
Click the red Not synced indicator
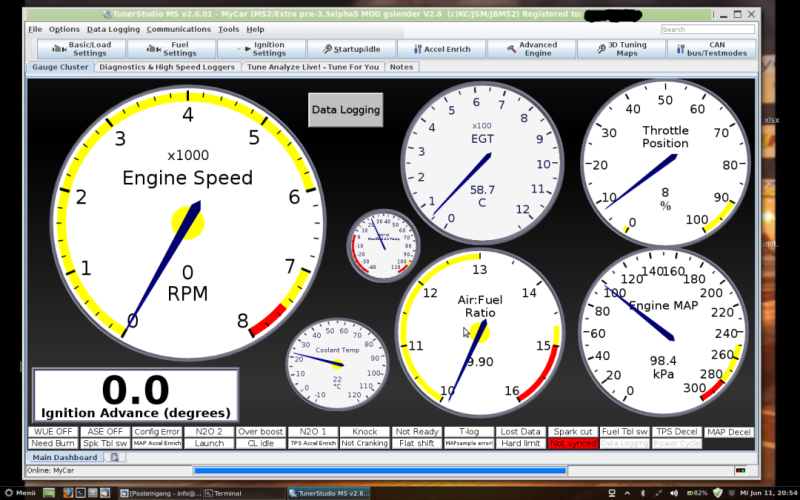pos(572,443)
